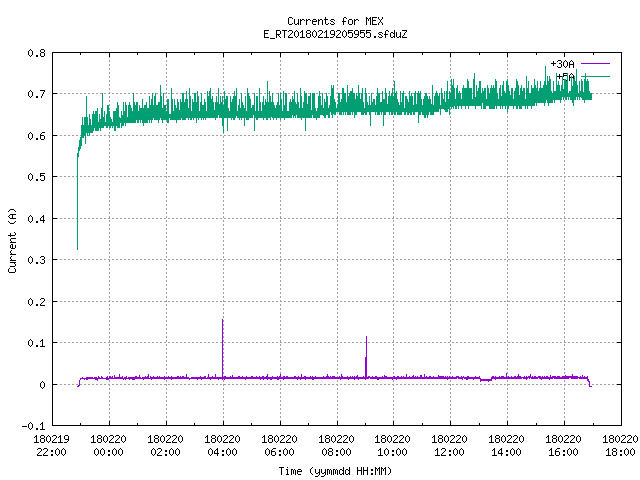640x480 pixels.
Task: Click the 180220 12:00 x-axis label
Action: pos(449,446)
